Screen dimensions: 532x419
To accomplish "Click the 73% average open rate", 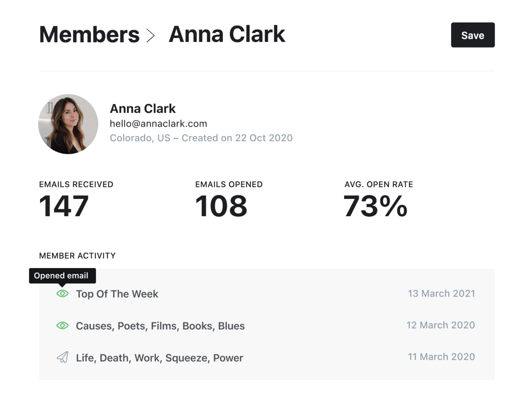I will click(x=375, y=206).
